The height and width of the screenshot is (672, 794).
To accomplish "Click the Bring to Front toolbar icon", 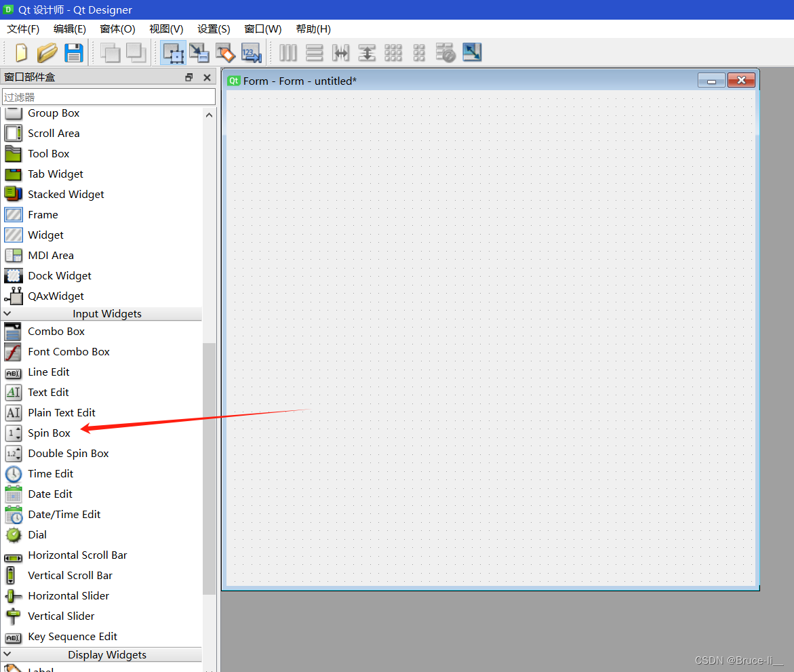I will [136, 53].
